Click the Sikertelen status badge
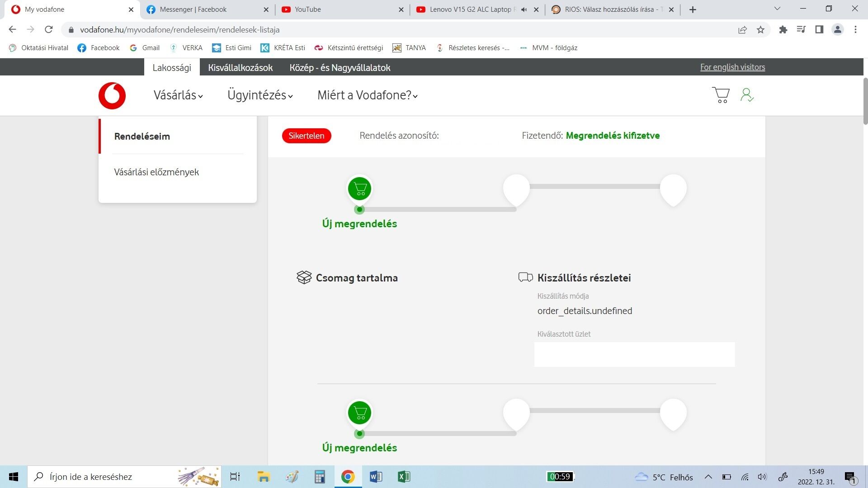 (x=307, y=136)
